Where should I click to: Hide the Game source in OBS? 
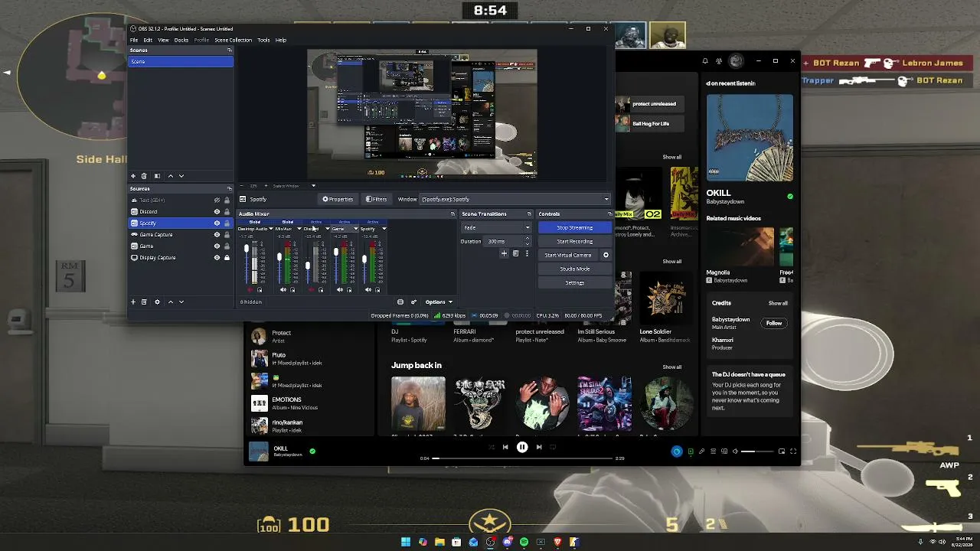coord(217,246)
